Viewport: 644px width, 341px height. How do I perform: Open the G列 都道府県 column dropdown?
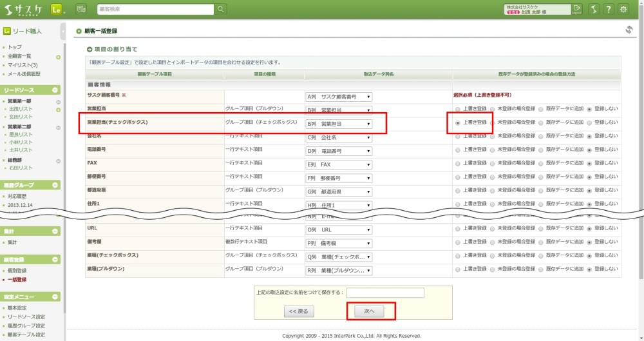tap(339, 191)
